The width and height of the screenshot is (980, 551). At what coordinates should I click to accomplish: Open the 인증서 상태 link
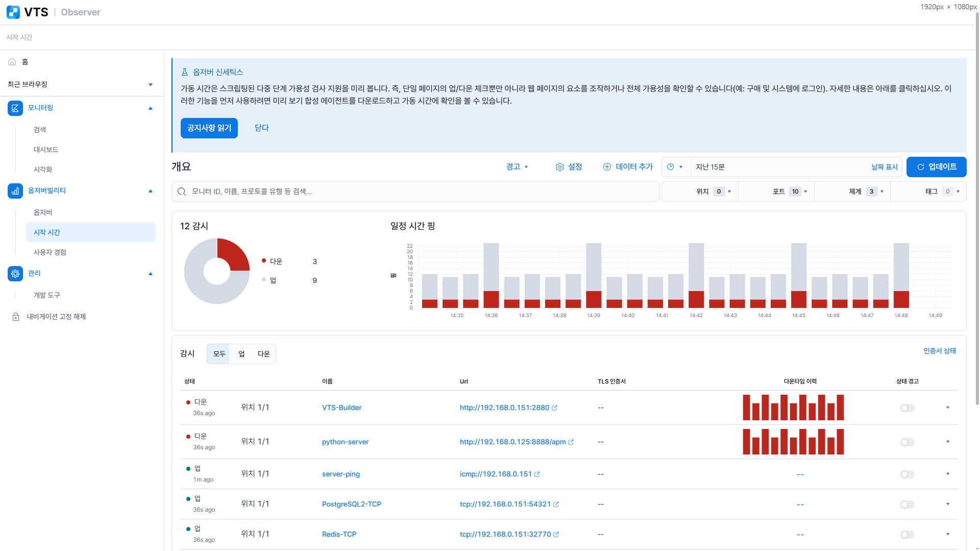point(940,351)
